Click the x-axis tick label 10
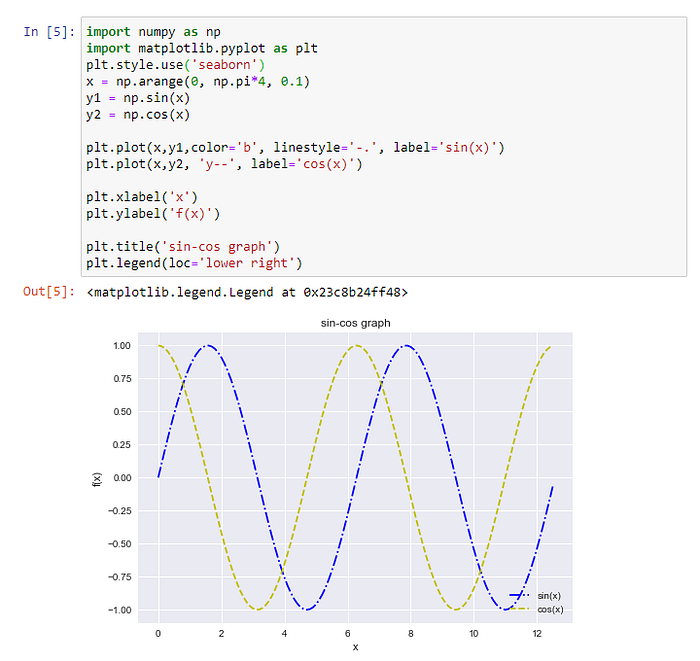This screenshot has width=700, height=661. tap(474, 634)
